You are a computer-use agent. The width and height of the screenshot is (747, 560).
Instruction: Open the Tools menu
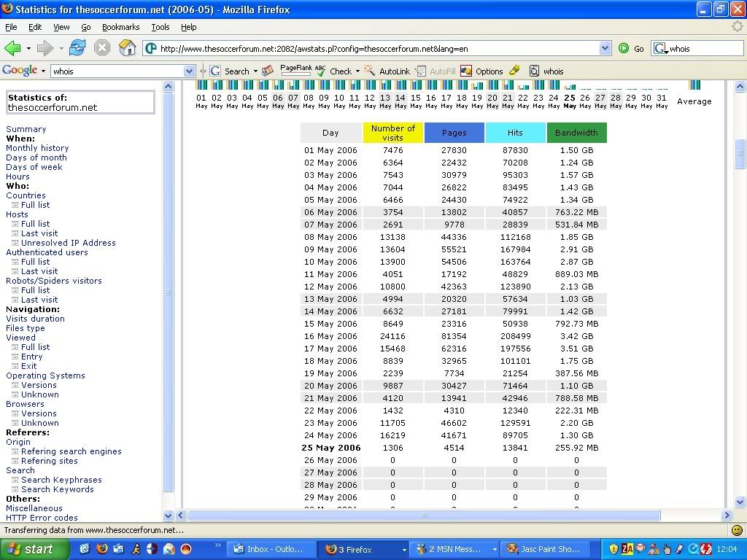pyautogui.click(x=160, y=27)
